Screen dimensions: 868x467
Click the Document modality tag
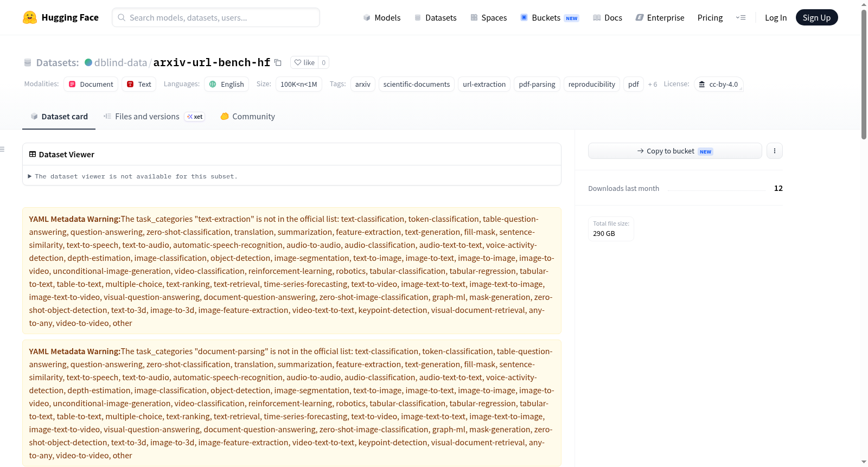point(91,84)
